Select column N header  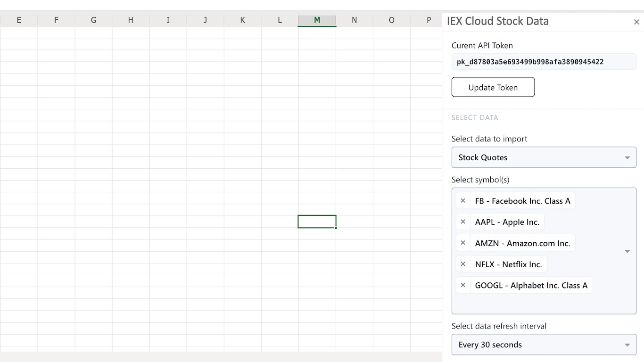coord(354,20)
